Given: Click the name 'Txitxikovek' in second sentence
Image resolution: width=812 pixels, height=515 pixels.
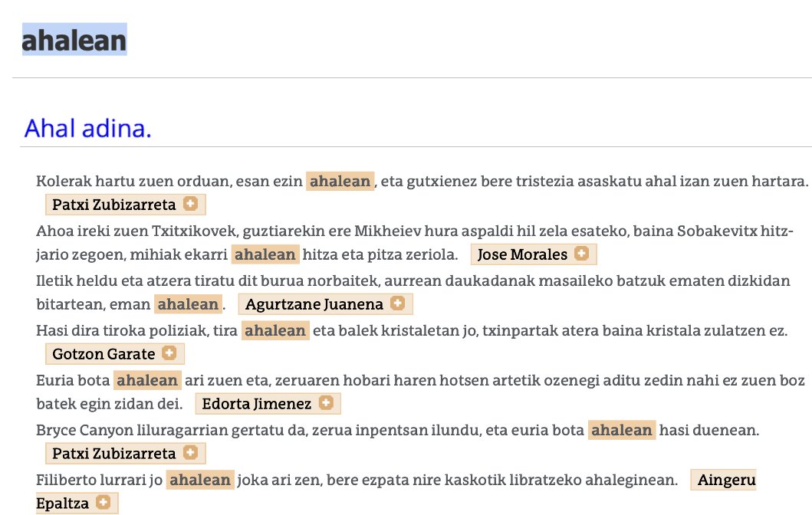Looking at the screenshot, I should point(194,231).
